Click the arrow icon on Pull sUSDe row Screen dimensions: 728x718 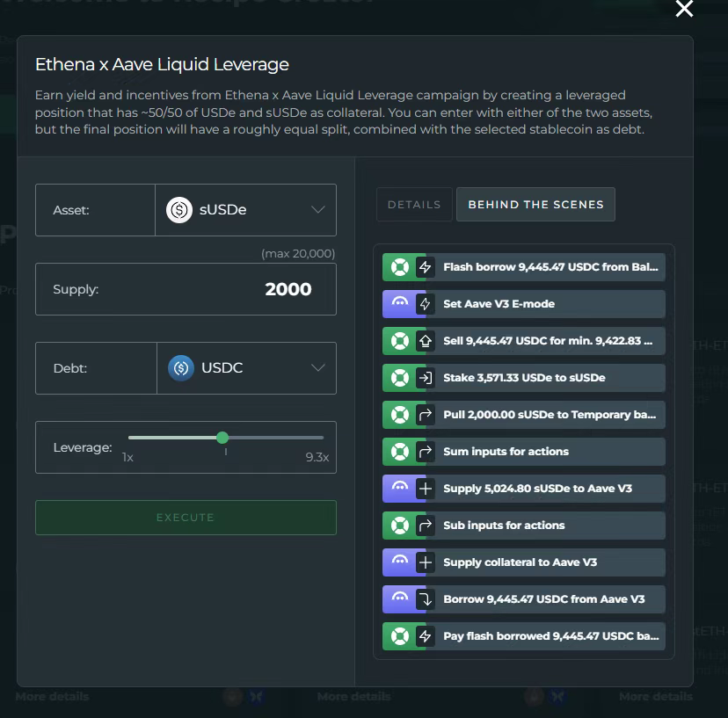pos(426,415)
